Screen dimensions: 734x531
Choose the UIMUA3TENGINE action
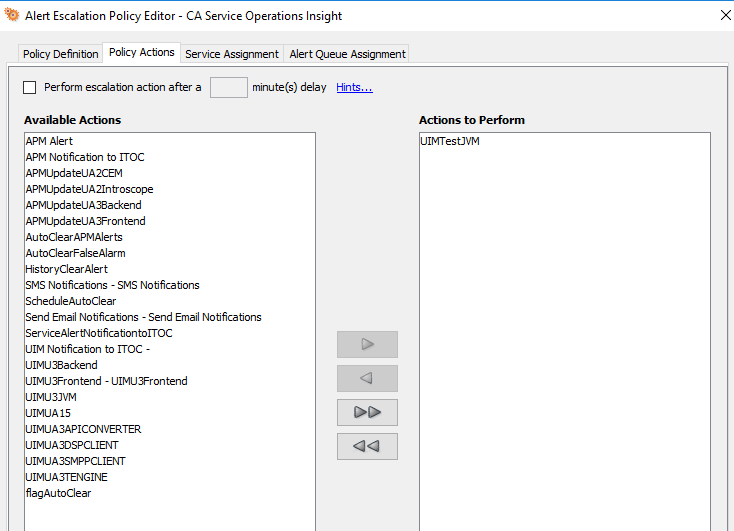pos(169,477)
